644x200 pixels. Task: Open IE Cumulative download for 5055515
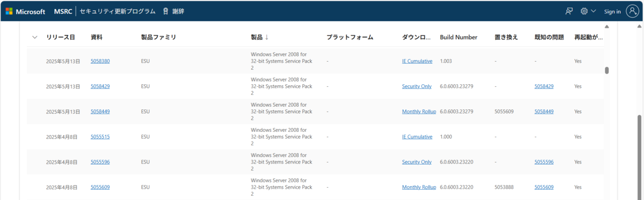[x=417, y=137]
